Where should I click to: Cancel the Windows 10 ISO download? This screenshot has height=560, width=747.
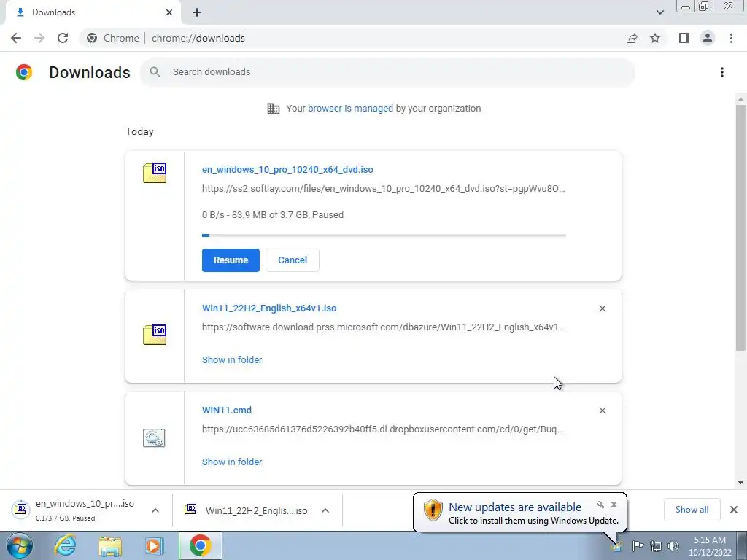click(293, 260)
